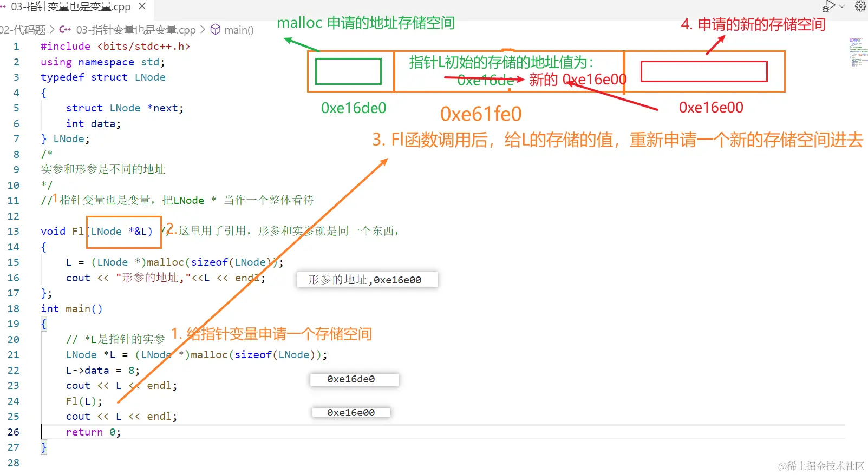This screenshot has height=475, width=868.
Task: Click line number 18 in the gutter
Action: click(13, 309)
